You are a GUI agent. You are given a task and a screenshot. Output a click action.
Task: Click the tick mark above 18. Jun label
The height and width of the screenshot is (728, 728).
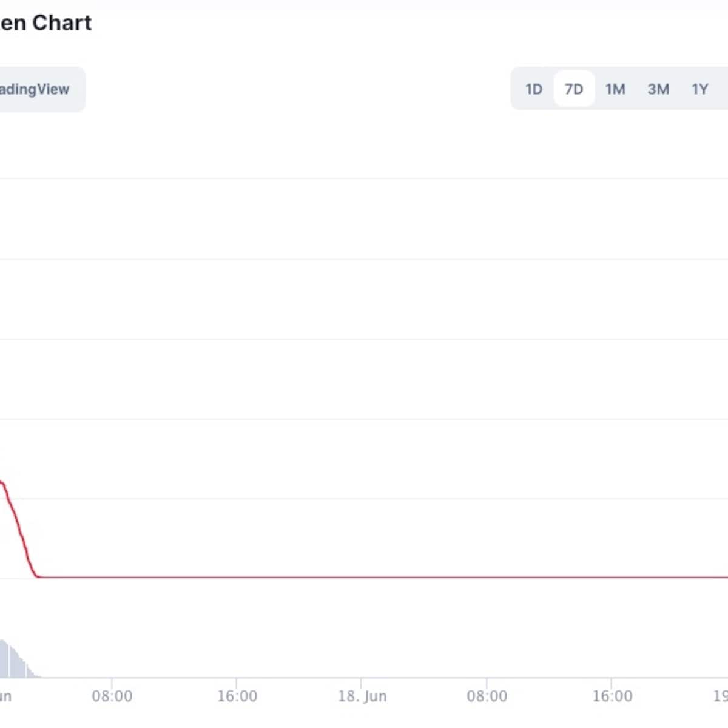coord(361,682)
